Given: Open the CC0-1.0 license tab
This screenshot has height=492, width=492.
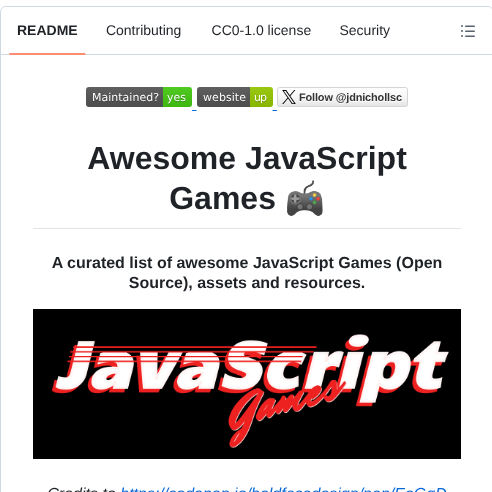Looking at the screenshot, I should pyautogui.click(x=261, y=30).
